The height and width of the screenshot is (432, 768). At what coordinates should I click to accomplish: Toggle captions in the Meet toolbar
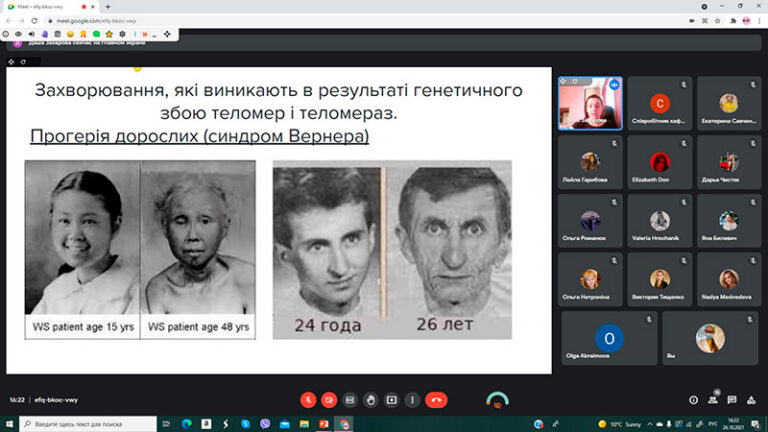(x=350, y=400)
